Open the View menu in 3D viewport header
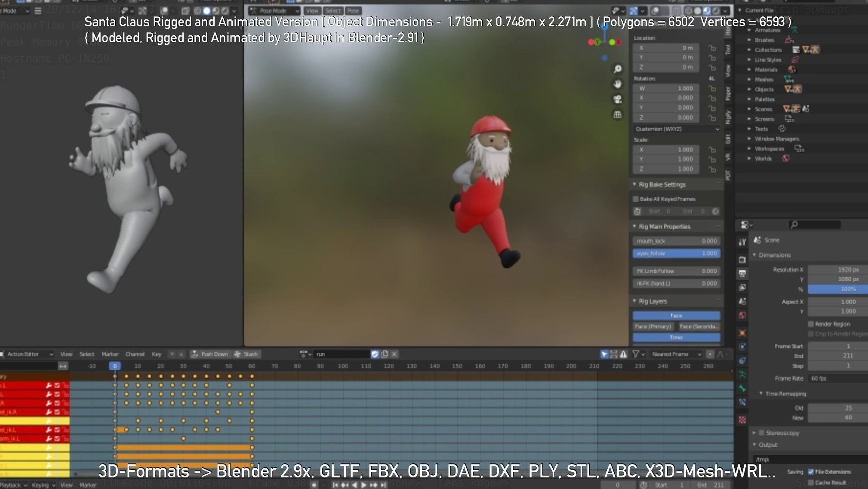This screenshot has height=489, width=868. click(312, 11)
